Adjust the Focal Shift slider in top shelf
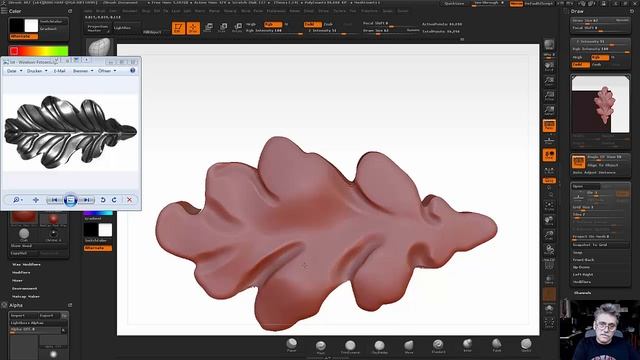The image size is (640, 360). tap(391, 24)
